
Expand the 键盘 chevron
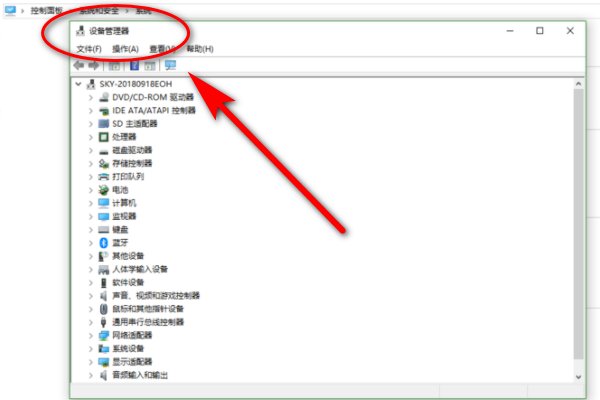coord(91,230)
